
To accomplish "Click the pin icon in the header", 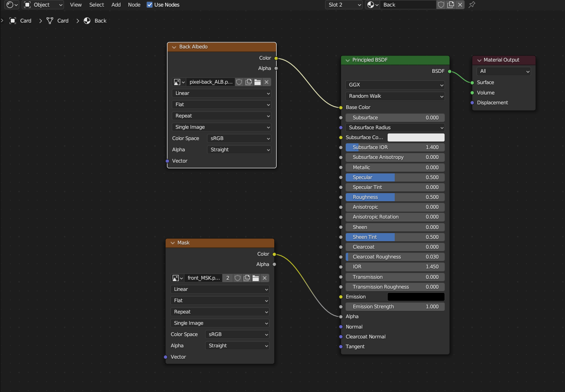I will click(472, 5).
